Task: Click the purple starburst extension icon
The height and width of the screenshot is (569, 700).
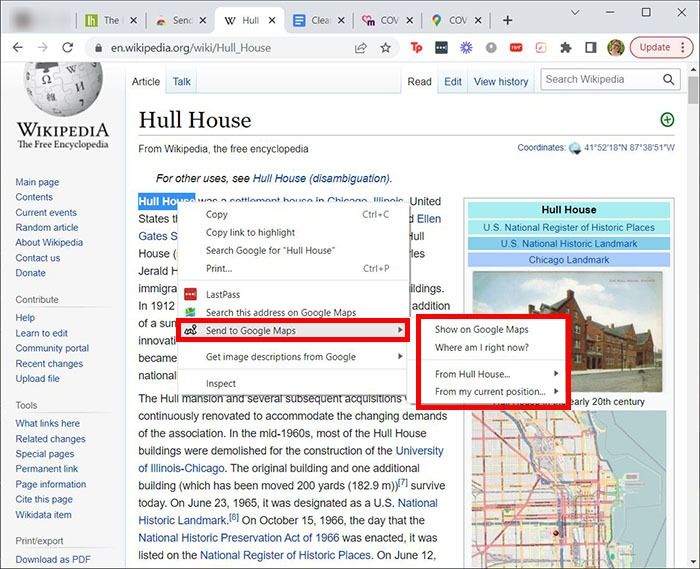Action: (x=466, y=47)
